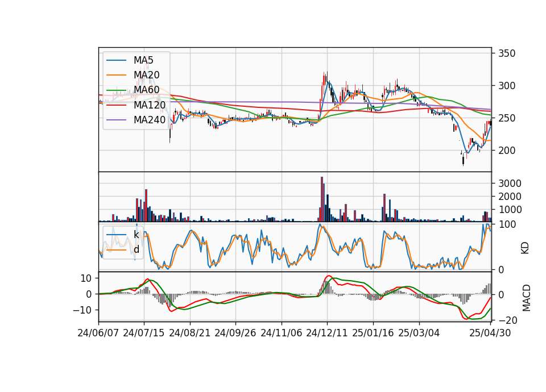Click the 3000 volume axis tick label

point(510,184)
